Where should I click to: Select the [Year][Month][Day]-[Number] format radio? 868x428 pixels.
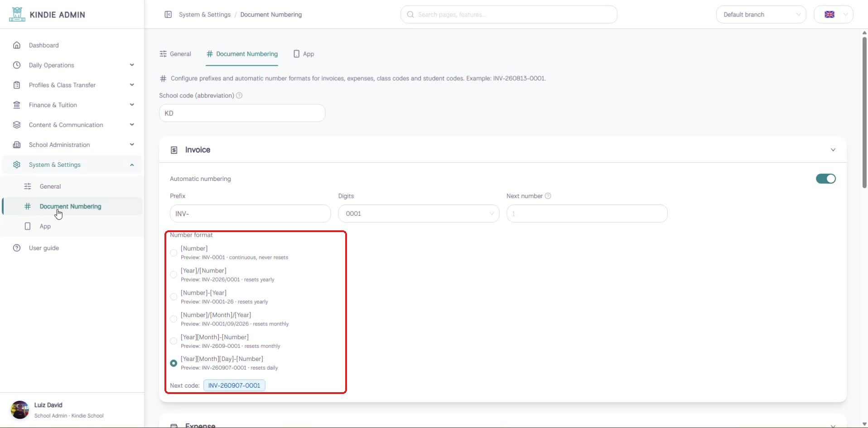(174, 363)
